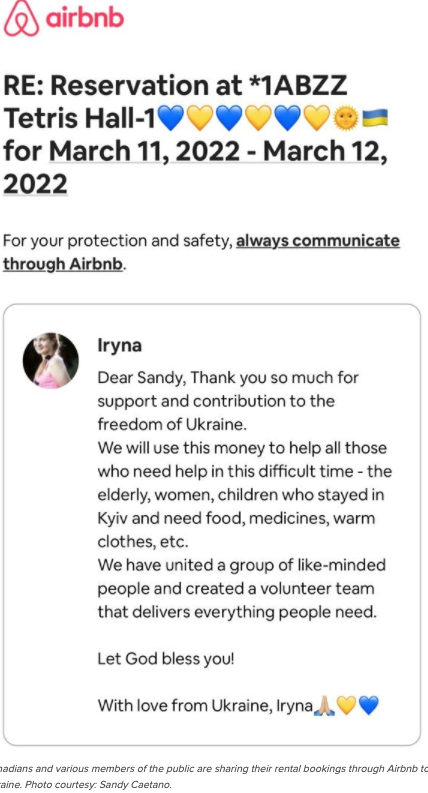Viewport: 428px width, 793px height.
Task: Click the blue heart emoji ending the message
Action: tap(369, 705)
